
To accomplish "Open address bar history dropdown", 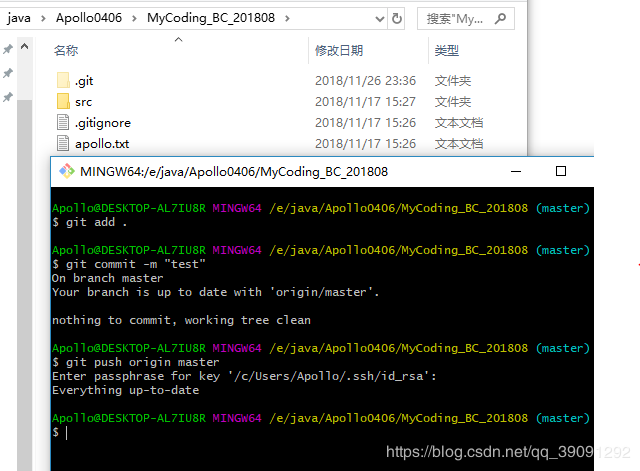I will pyautogui.click(x=380, y=19).
